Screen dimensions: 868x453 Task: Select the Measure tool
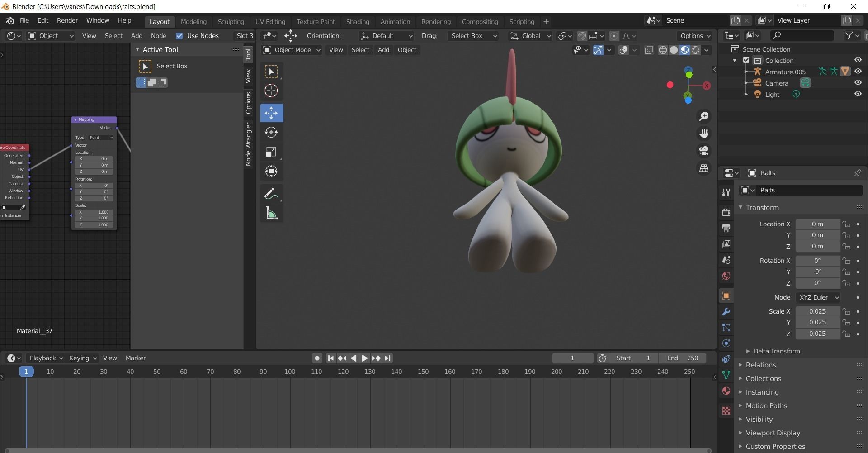pyautogui.click(x=271, y=213)
